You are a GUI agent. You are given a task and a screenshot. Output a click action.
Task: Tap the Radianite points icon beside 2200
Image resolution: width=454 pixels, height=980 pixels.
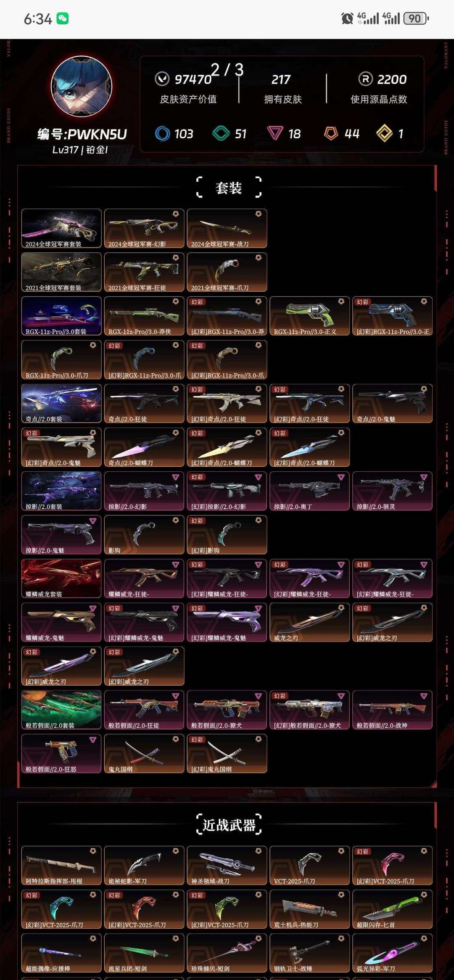(366, 79)
